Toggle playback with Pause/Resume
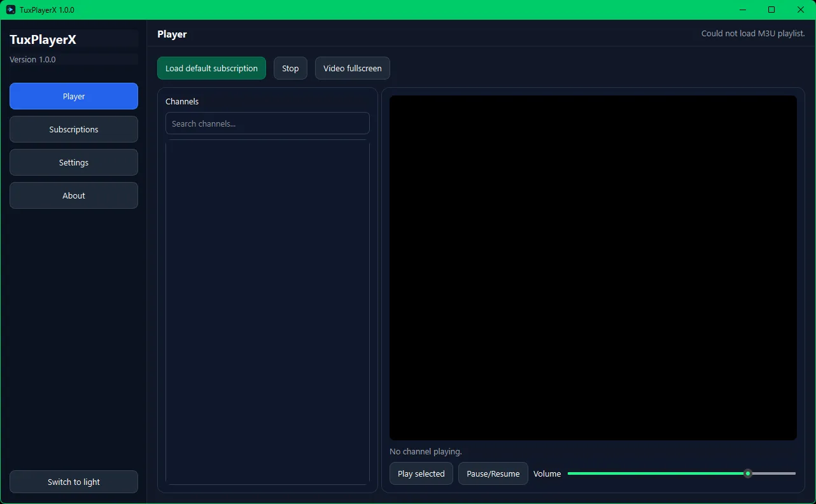The width and height of the screenshot is (816, 504). (493, 473)
